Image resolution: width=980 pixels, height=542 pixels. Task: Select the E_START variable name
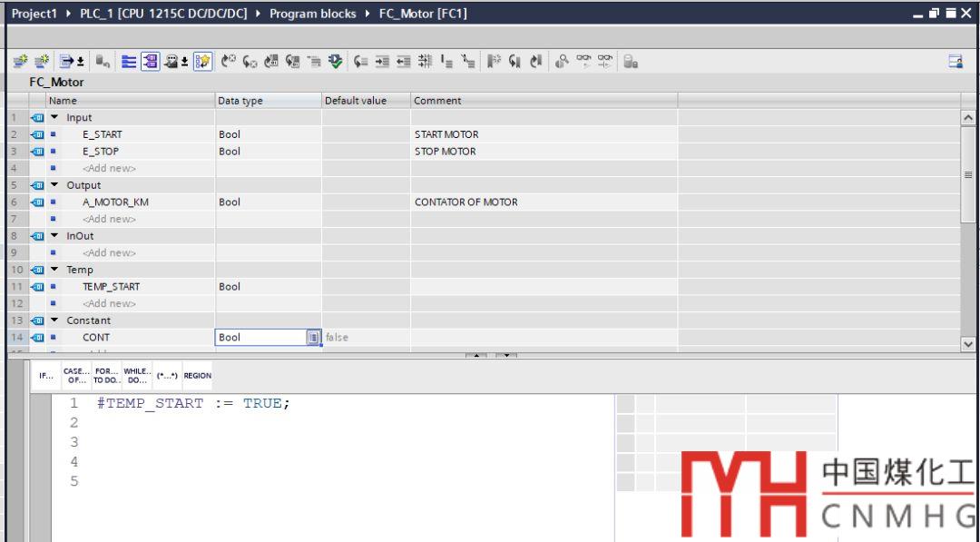point(103,134)
